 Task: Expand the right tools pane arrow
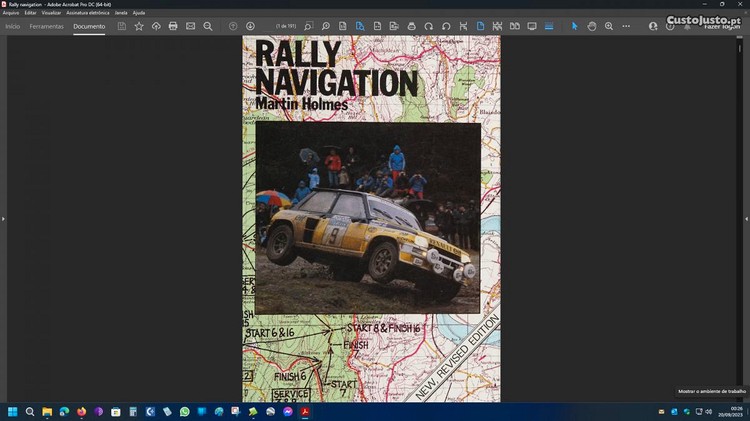[746, 218]
